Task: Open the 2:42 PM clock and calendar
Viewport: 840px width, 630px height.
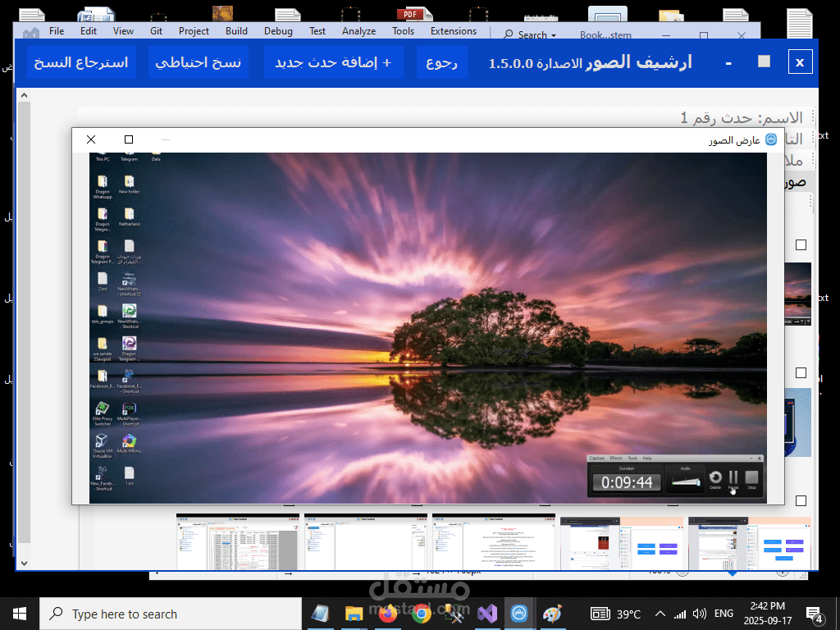Action: click(x=768, y=614)
